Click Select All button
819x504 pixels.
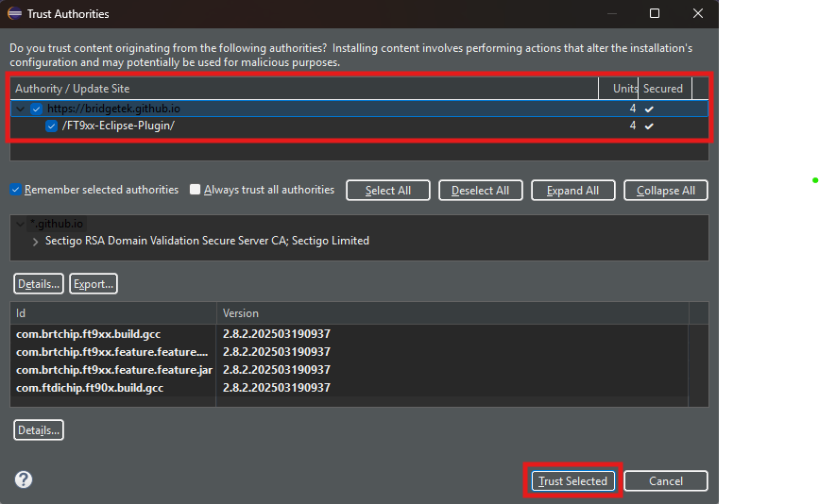[x=388, y=191]
